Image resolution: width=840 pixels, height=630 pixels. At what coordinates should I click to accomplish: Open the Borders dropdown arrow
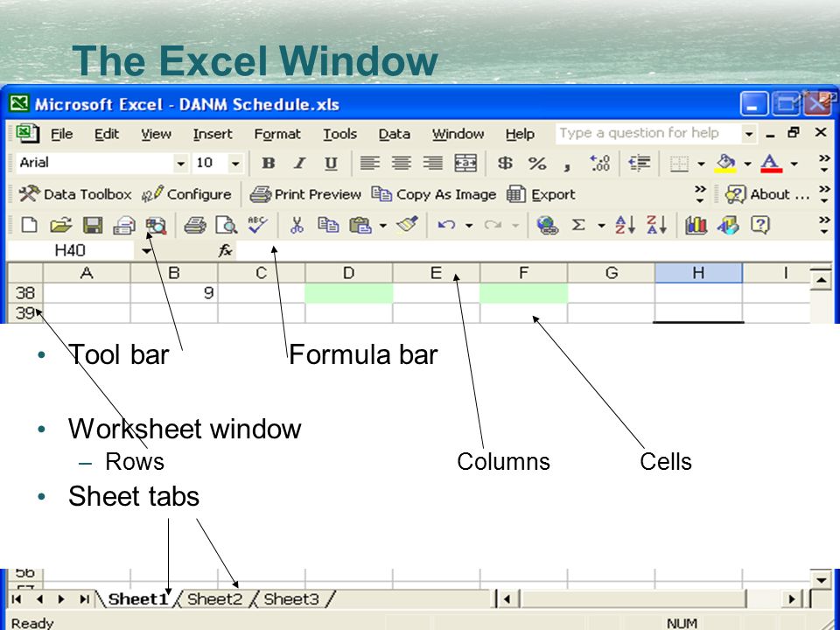[x=701, y=164]
